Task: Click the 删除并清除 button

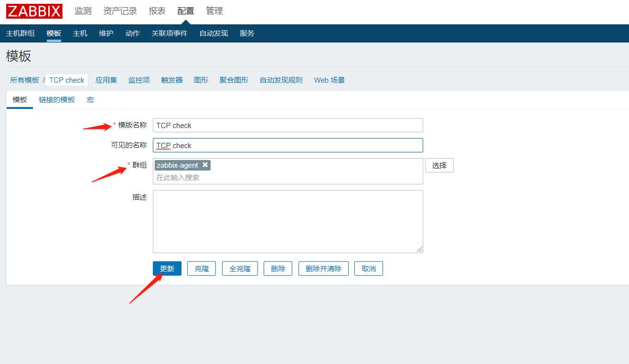Action: [x=323, y=268]
